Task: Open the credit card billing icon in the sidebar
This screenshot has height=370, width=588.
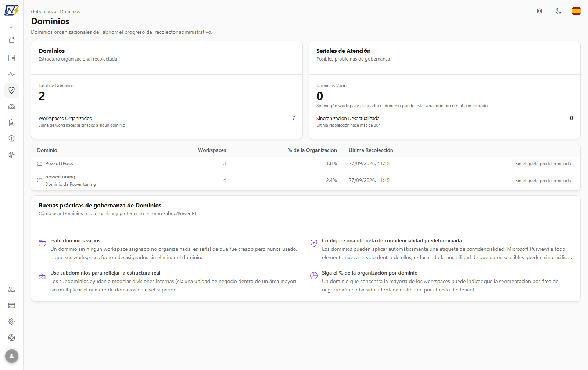Action: coord(12,305)
